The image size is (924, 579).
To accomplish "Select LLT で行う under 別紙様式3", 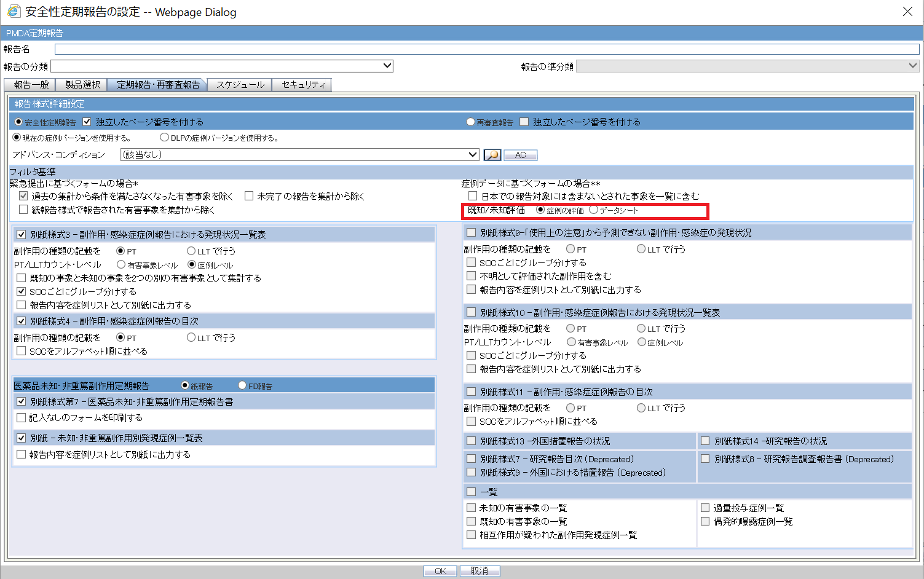I will click(x=191, y=251).
